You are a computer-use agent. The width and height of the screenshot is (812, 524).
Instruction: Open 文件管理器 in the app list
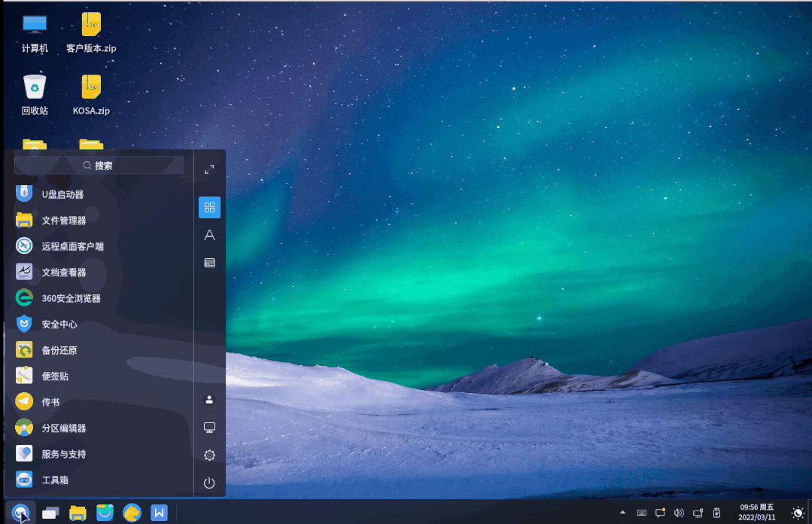pos(63,221)
